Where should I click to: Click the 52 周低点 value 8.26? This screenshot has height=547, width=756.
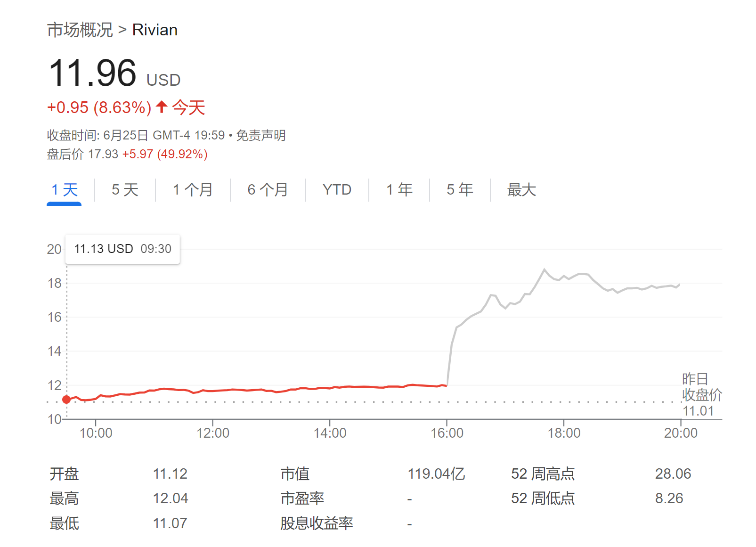tap(669, 498)
